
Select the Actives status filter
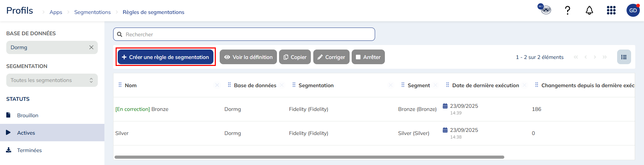coord(26,133)
